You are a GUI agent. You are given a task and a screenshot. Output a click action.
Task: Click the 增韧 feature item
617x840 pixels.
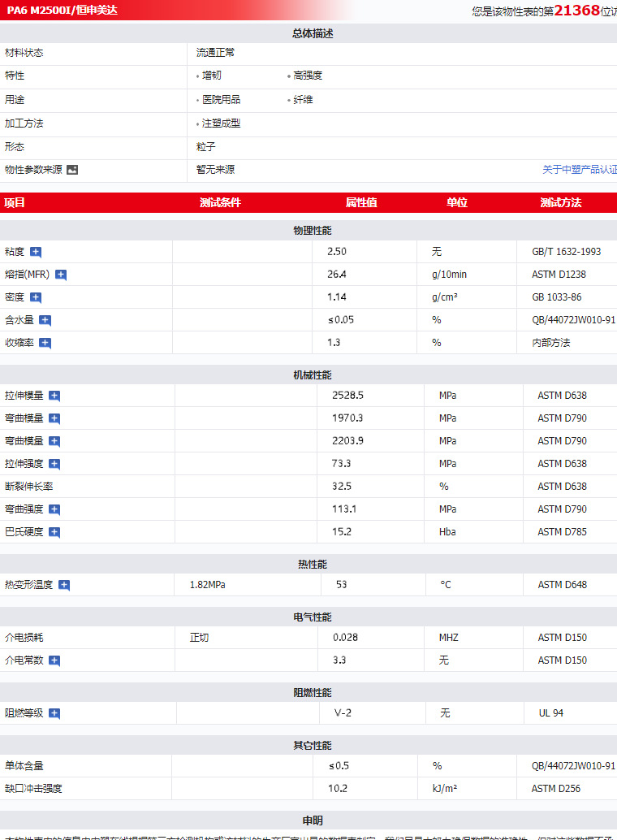[212, 76]
